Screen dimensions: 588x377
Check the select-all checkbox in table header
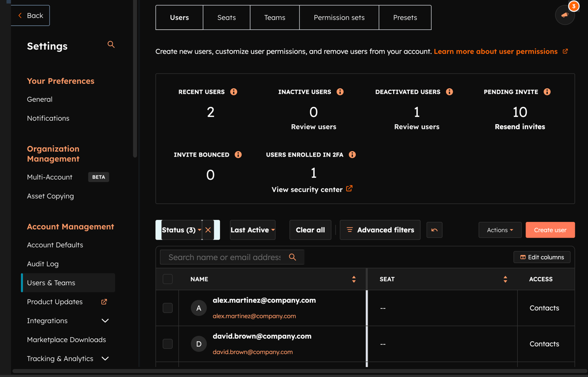point(167,278)
